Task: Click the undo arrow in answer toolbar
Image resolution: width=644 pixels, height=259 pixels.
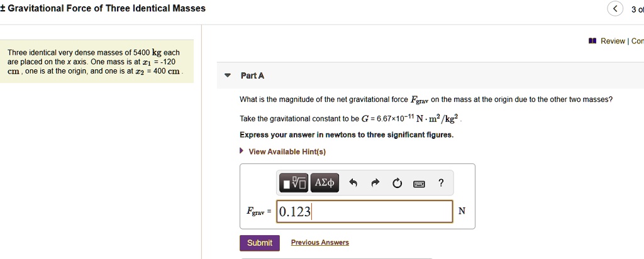Action: point(353,184)
